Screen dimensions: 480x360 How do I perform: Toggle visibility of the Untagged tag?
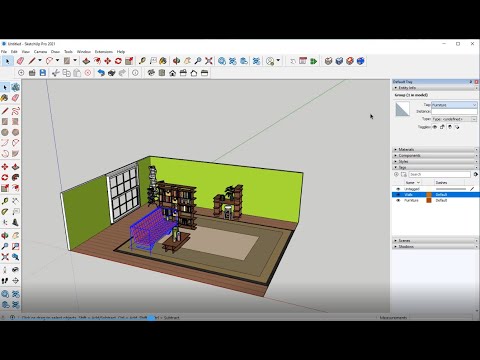pyautogui.click(x=398, y=189)
